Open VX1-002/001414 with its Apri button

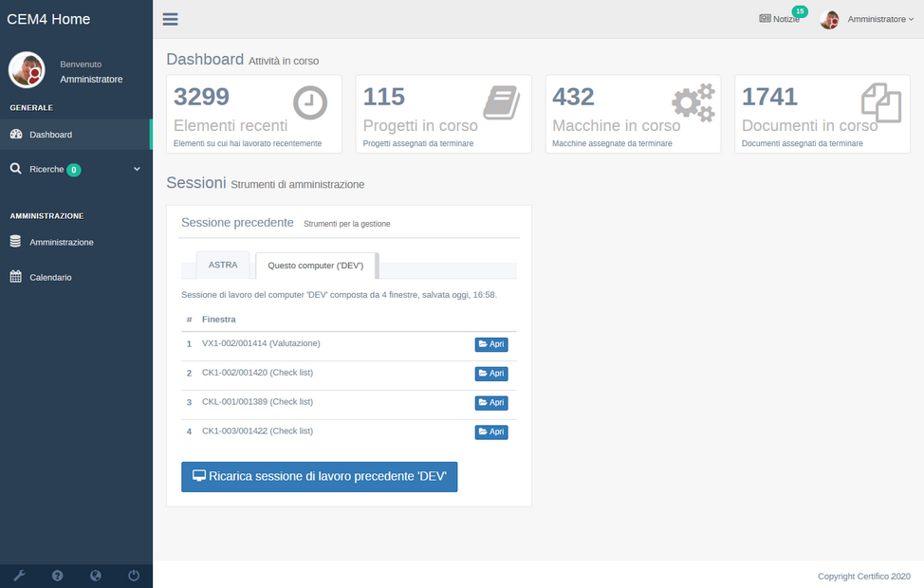coord(490,343)
